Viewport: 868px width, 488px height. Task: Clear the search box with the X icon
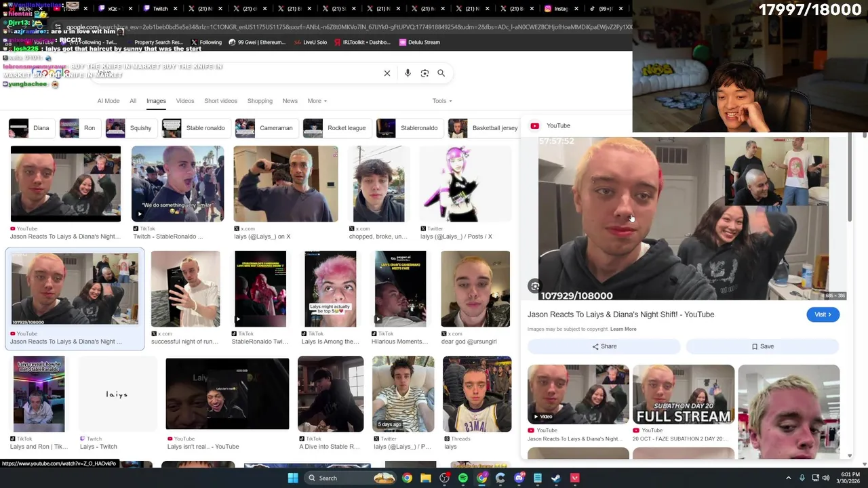coord(387,73)
